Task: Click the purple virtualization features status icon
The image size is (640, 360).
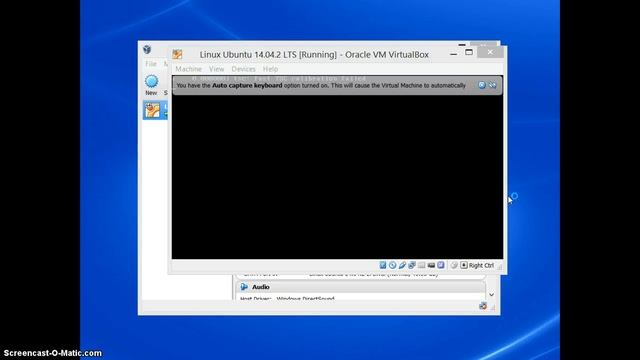Action: click(441, 265)
